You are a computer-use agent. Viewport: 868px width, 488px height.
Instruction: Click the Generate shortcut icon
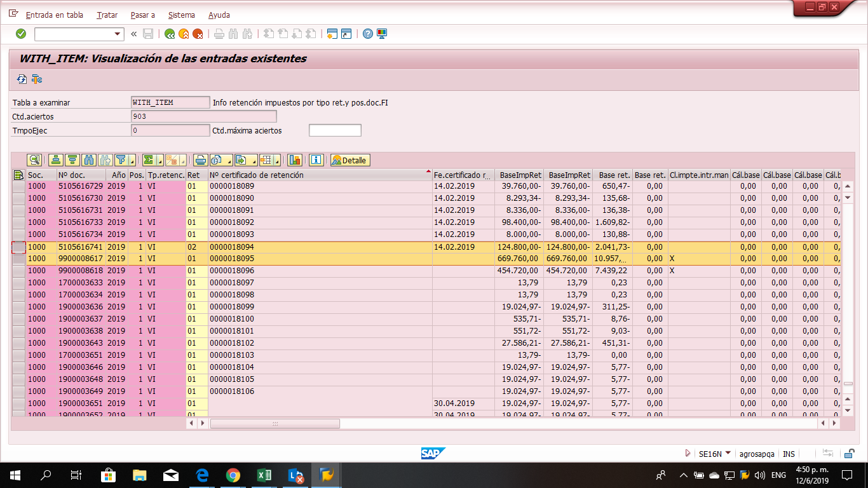coord(346,34)
